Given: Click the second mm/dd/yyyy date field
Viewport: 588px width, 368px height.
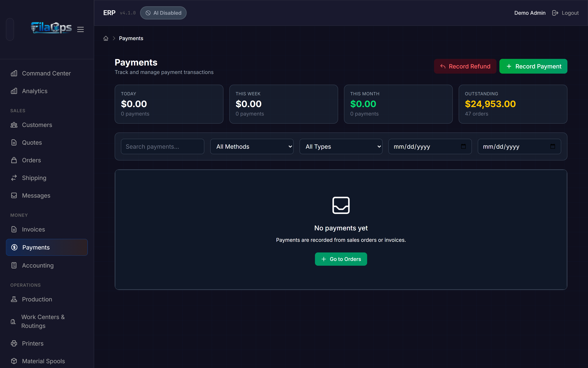Looking at the screenshot, I should pos(519,146).
